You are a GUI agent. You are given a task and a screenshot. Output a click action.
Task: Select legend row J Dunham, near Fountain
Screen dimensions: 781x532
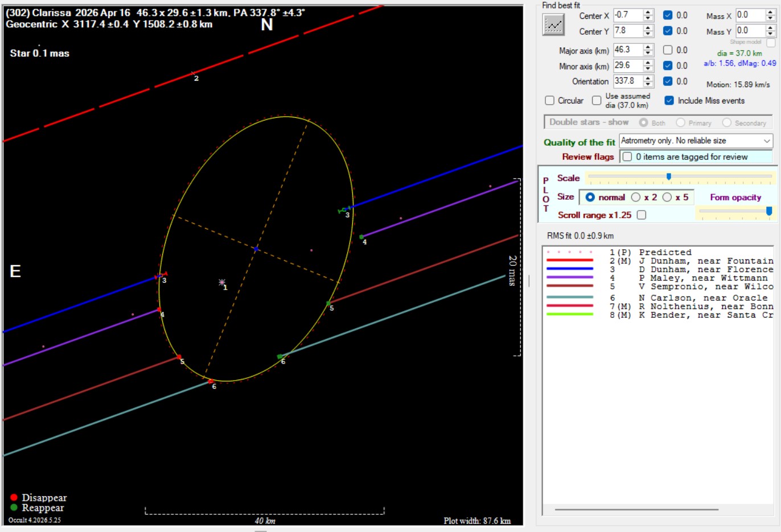click(659, 261)
